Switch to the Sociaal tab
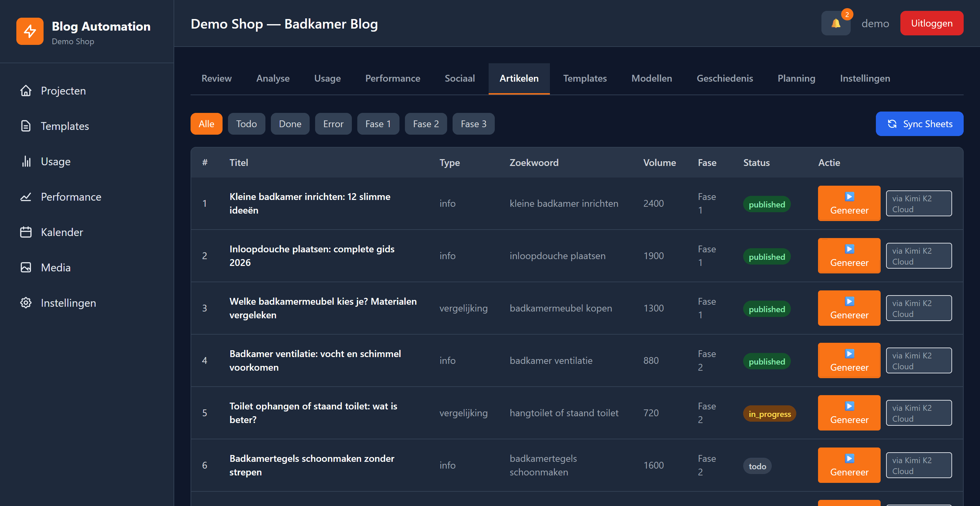The image size is (980, 506). (460, 79)
